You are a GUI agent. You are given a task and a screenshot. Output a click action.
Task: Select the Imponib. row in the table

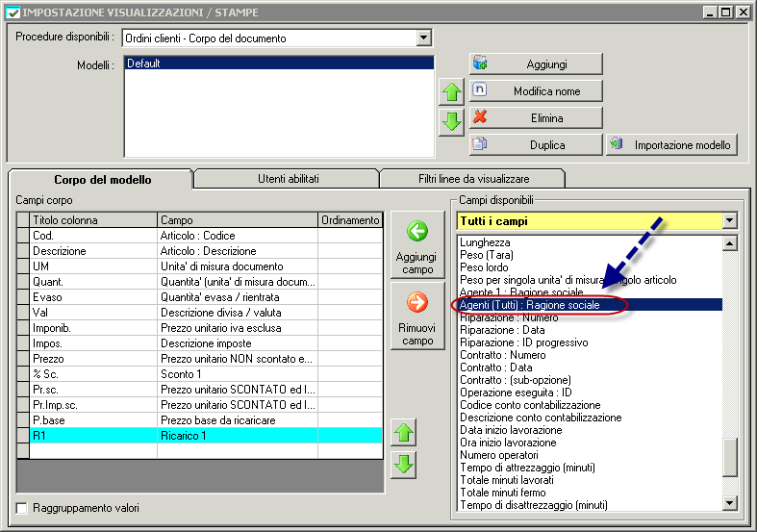(199, 328)
